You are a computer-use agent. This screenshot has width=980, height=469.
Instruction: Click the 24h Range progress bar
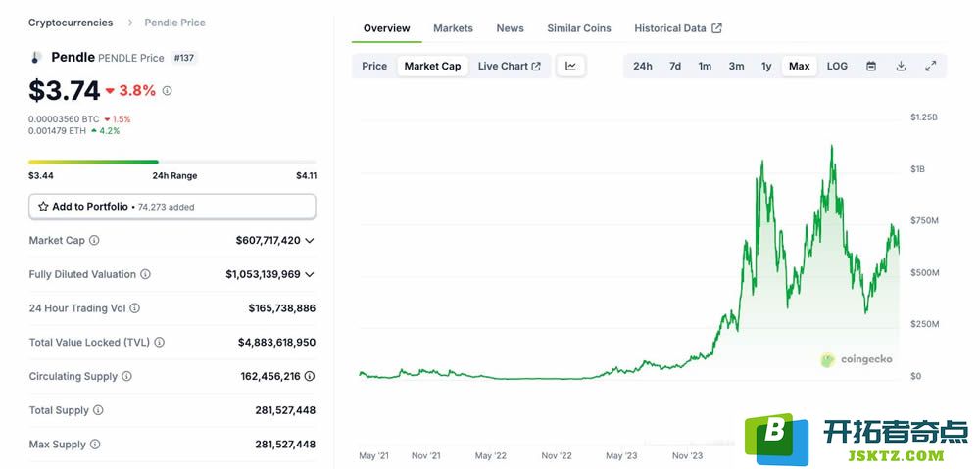coord(172,162)
